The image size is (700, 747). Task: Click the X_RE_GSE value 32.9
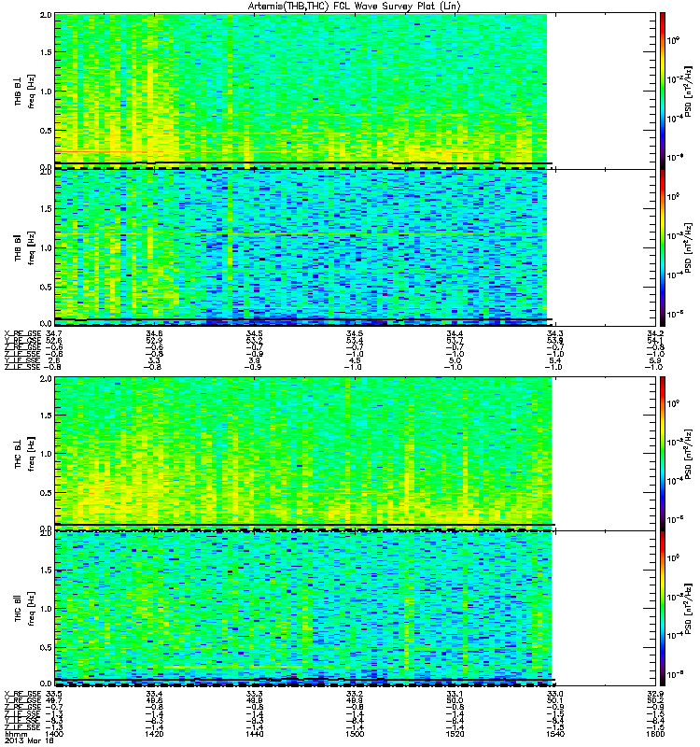click(x=655, y=694)
